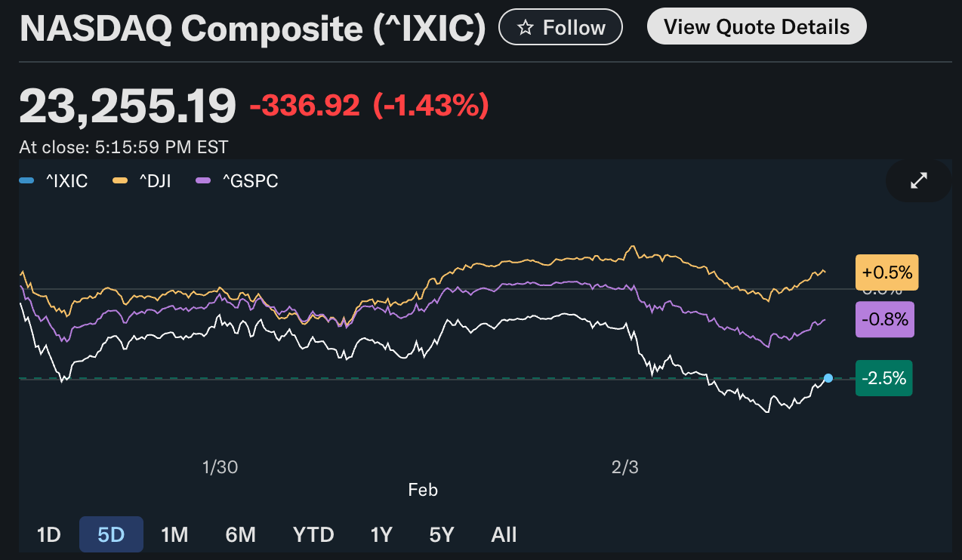This screenshot has width=962, height=560.
Task: Click the blue ^IXIC legend color marker
Action: click(26, 181)
